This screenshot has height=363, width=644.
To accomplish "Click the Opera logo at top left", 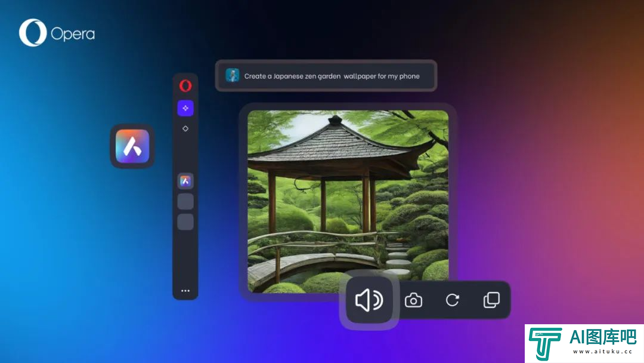I will coord(57,32).
